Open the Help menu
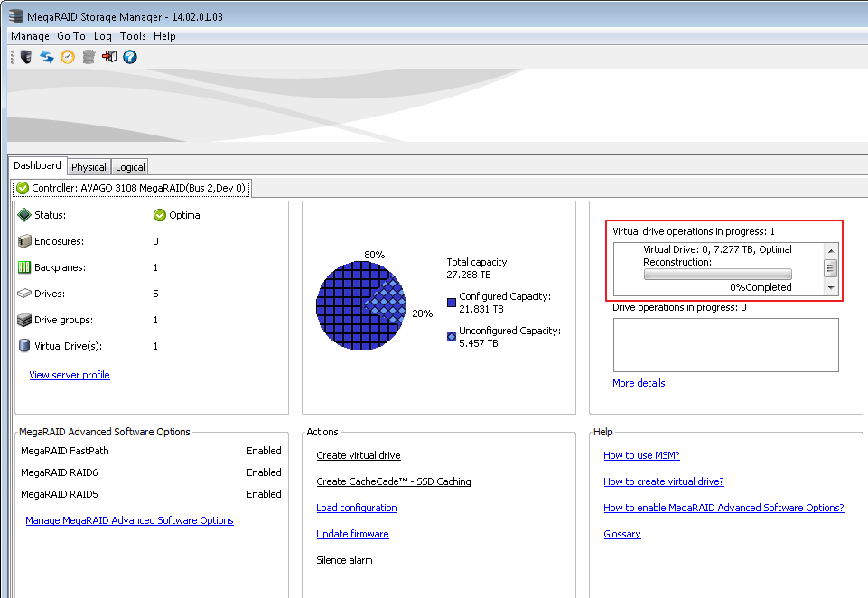The width and height of the screenshot is (868, 598). (164, 36)
